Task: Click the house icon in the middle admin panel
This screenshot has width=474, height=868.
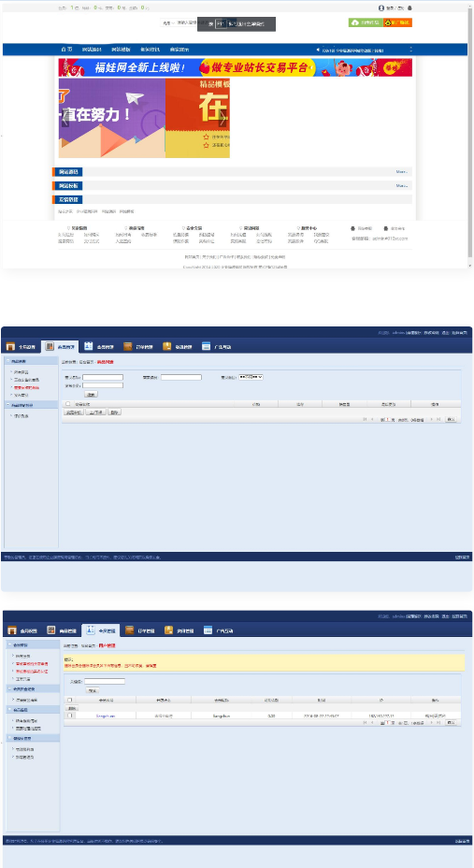Action: click(10, 347)
